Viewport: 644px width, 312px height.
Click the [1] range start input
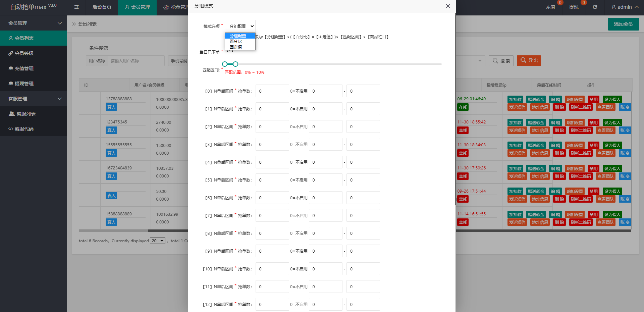325,109
